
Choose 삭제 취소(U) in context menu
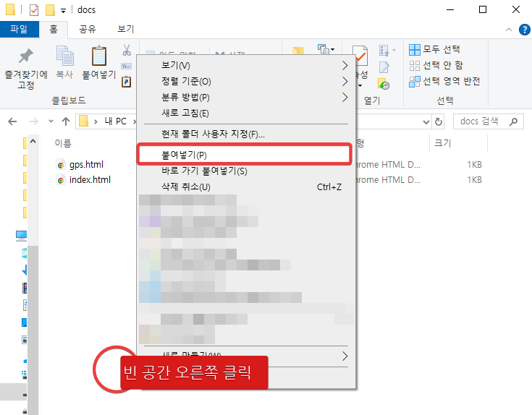(186, 187)
